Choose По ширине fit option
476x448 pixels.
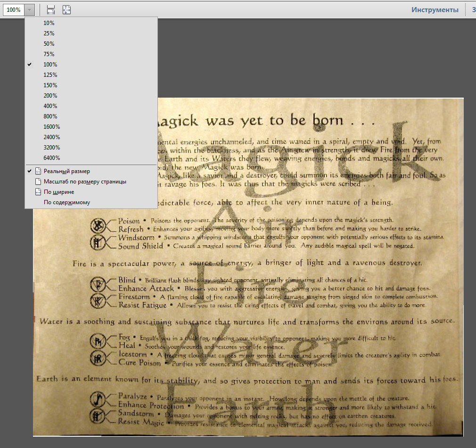point(59,192)
